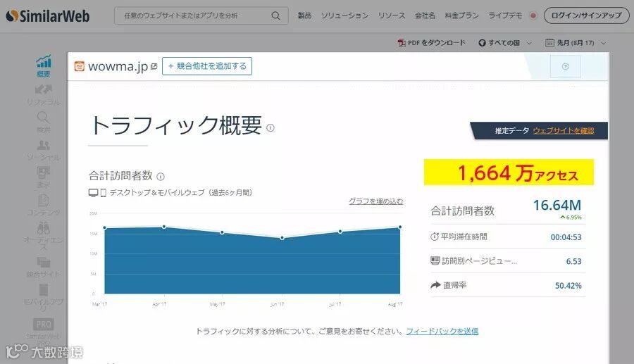This screenshot has height=364, width=634.
Task: Click the calendar icon beside 先月
Action: tap(549, 42)
